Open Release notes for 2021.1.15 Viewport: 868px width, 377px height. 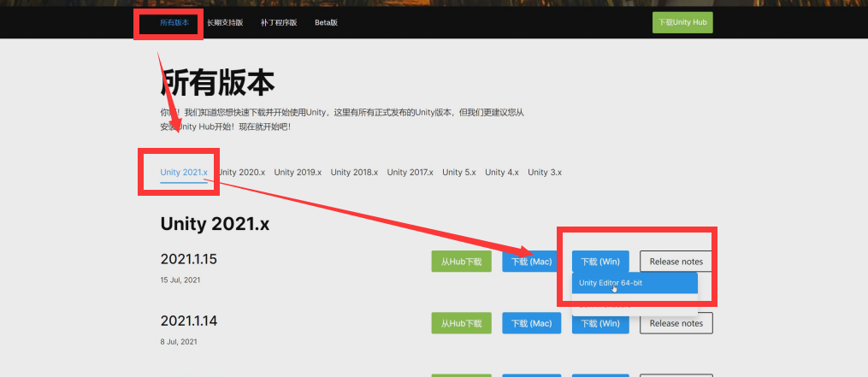tap(676, 262)
